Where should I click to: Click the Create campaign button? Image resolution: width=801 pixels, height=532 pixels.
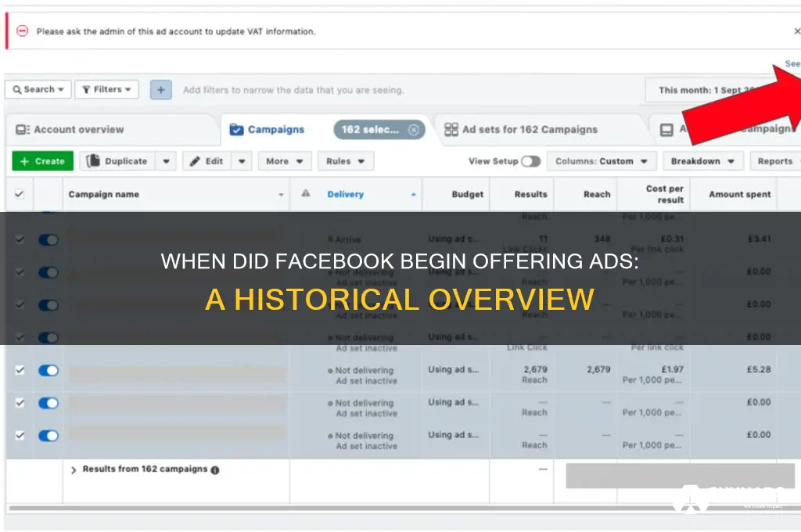pos(43,161)
